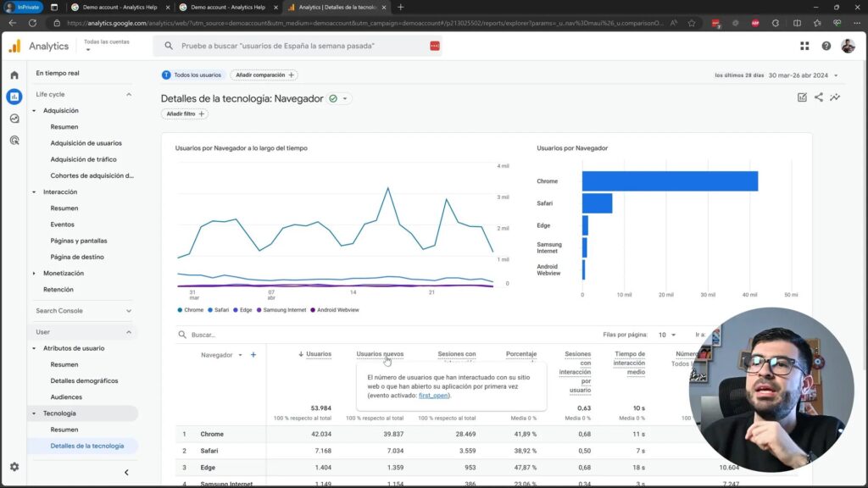Open the Admin settings gear
The image size is (868, 488).
(x=14, y=467)
